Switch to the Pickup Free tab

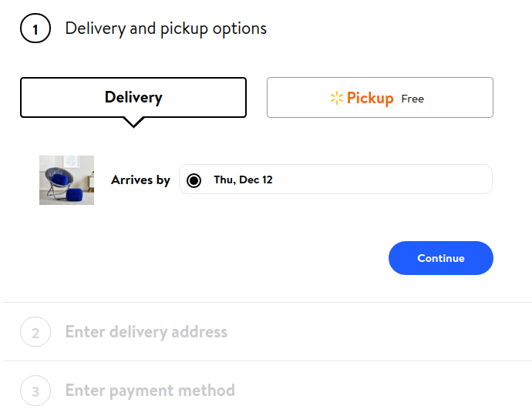380,98
